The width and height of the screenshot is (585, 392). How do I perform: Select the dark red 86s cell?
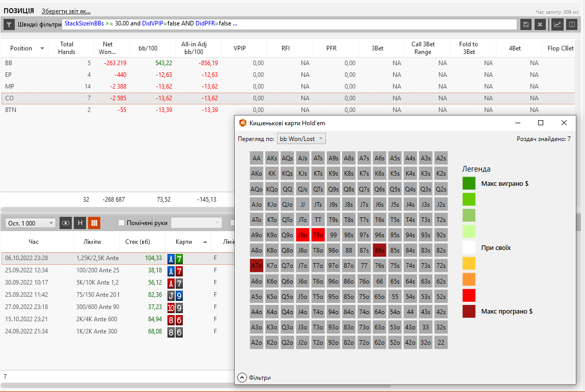click(x=379, y=250)
